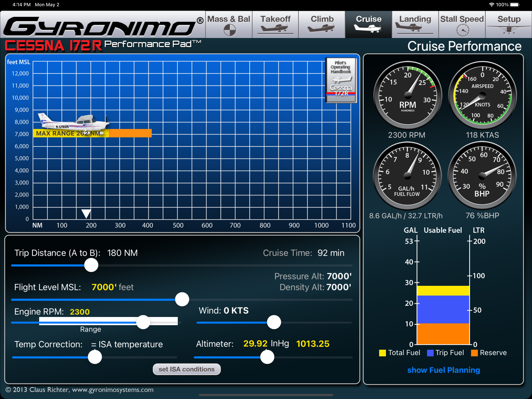
Task: Click the Temp Correction slider handle
Action: pyautogui.click(x=95, y=357)
